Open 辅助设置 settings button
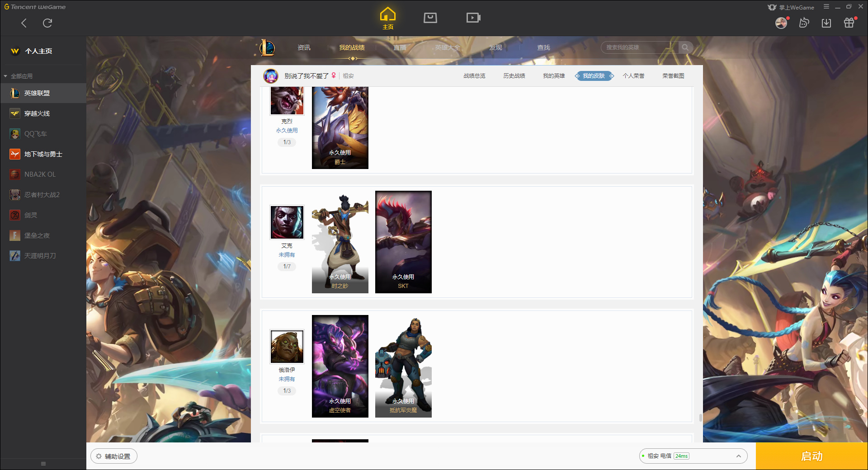Viewport: 868px width, 470px height. 114,456
